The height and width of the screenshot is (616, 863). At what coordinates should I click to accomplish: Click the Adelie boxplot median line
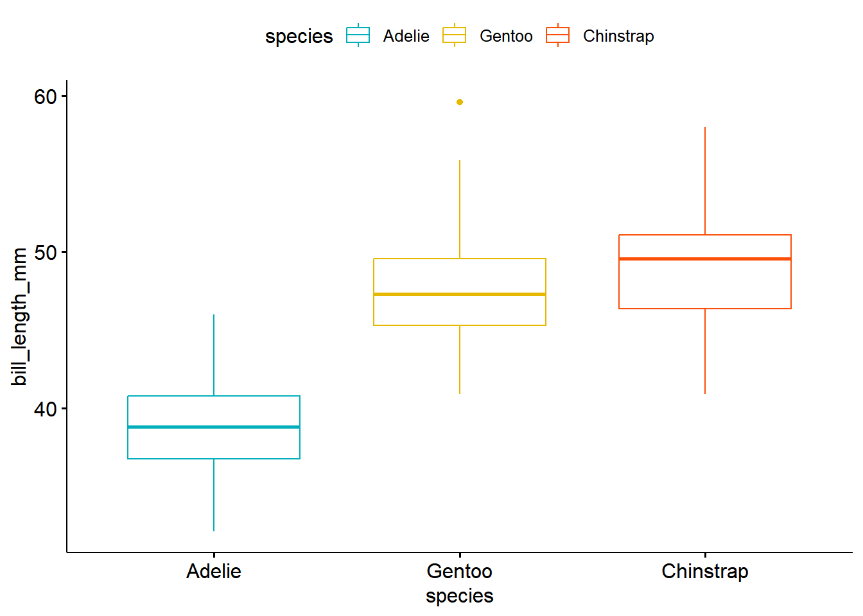[x=214, y=427]
